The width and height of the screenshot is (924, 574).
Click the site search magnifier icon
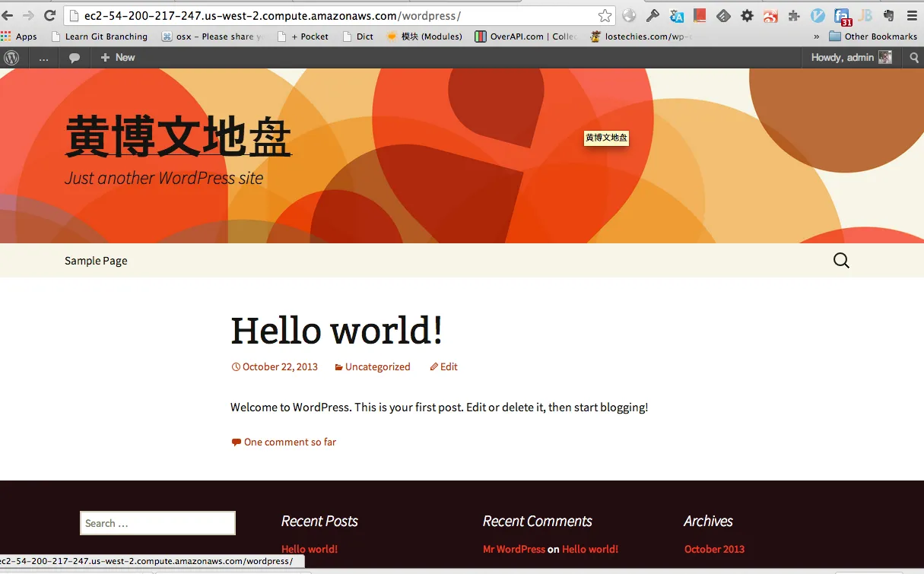pos(841,261)
